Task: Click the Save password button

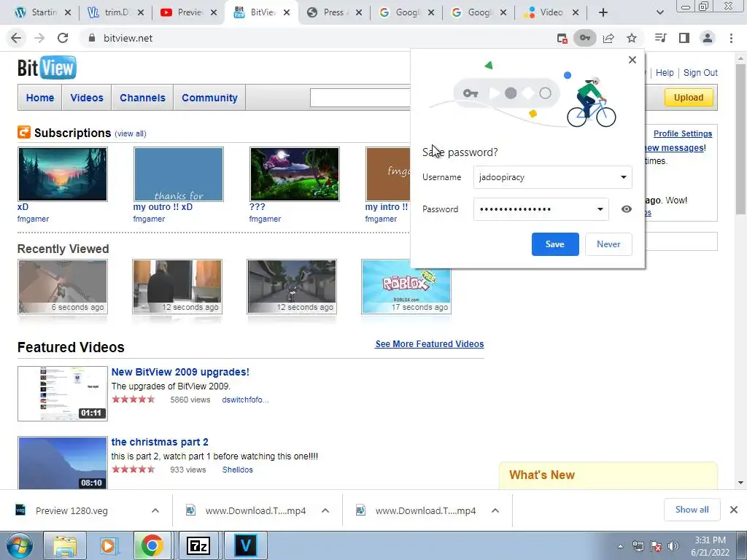Action: [x=555, y=244]
